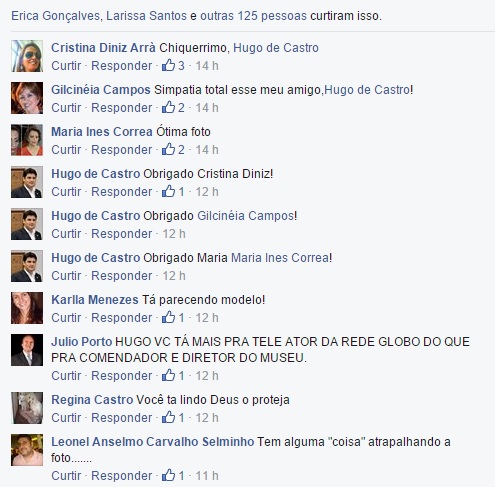Viewport: 497px width, 488px height.
Task: Open Karlla Menezes's avatar thumbnail
Action: [x=27, y=308]
